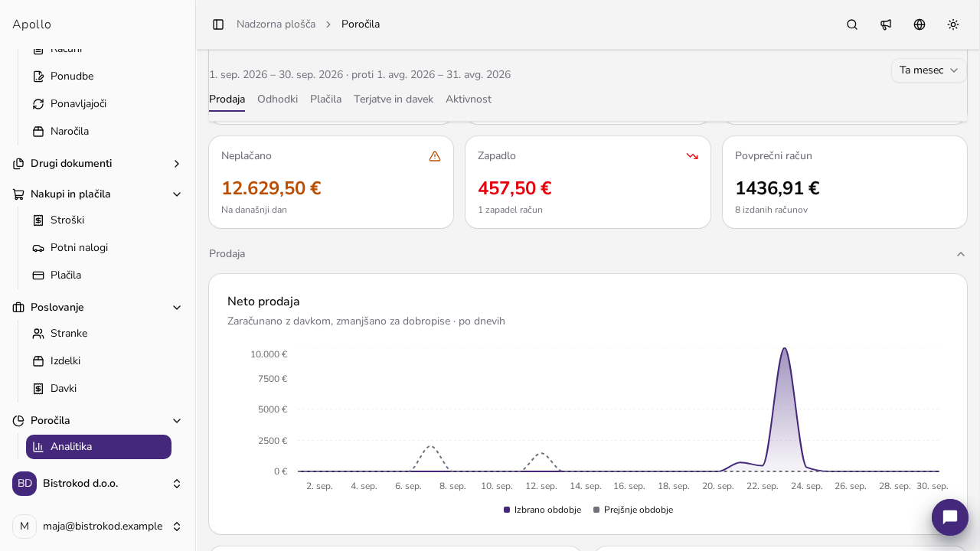Open Ponudbe in sidebar
The height and width of the screenshot is (551, 980).
tap(99, 77)
